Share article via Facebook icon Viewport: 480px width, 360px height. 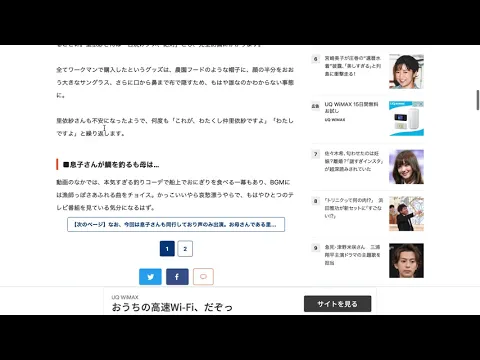click(177, 277)
